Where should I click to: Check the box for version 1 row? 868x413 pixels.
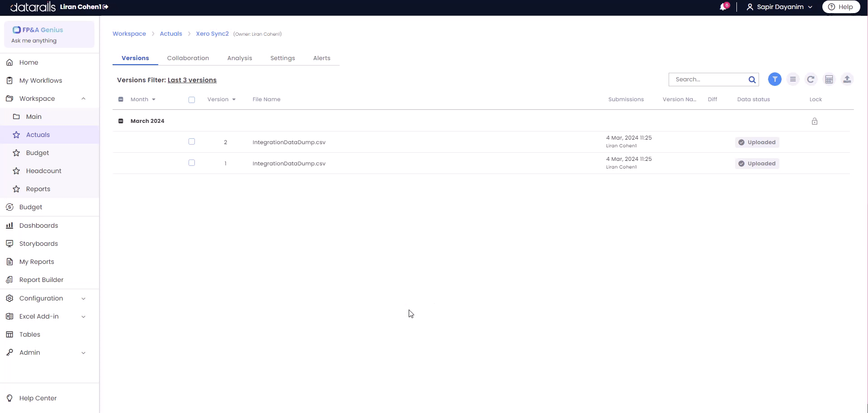coord(192,163)
